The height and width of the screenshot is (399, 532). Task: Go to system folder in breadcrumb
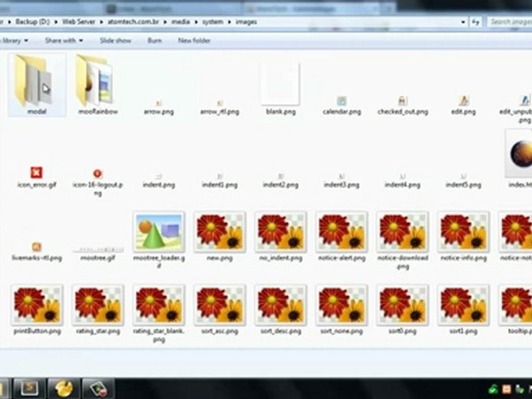tap(213, 22)
